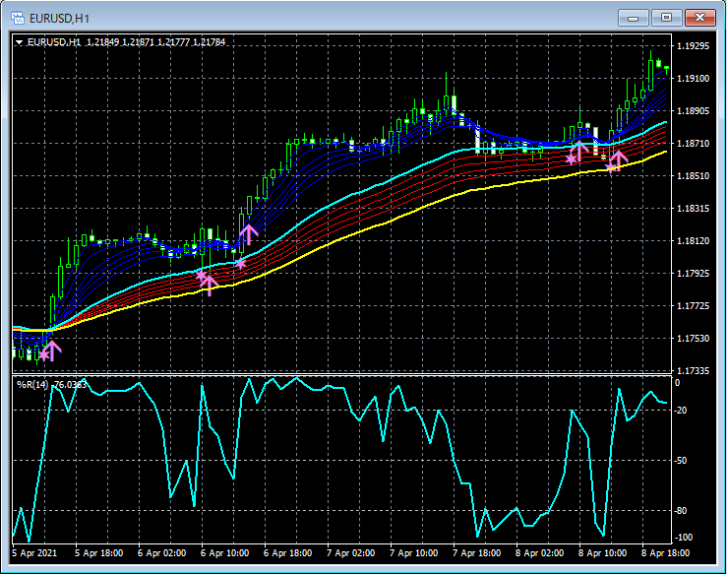Click the chart window icon in the title bar
Screen dimensions: 728x574
click(18, 17)
